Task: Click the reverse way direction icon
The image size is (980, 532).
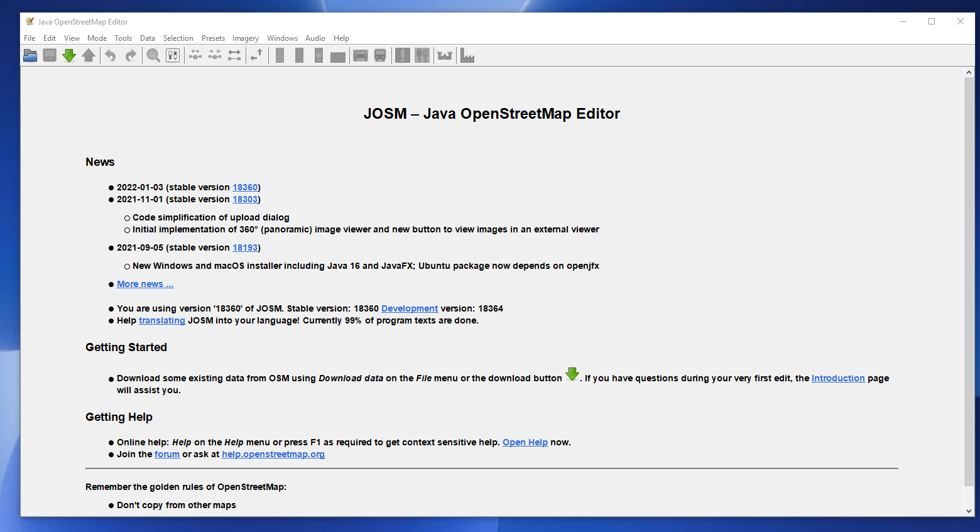Action: coord(256,56)
